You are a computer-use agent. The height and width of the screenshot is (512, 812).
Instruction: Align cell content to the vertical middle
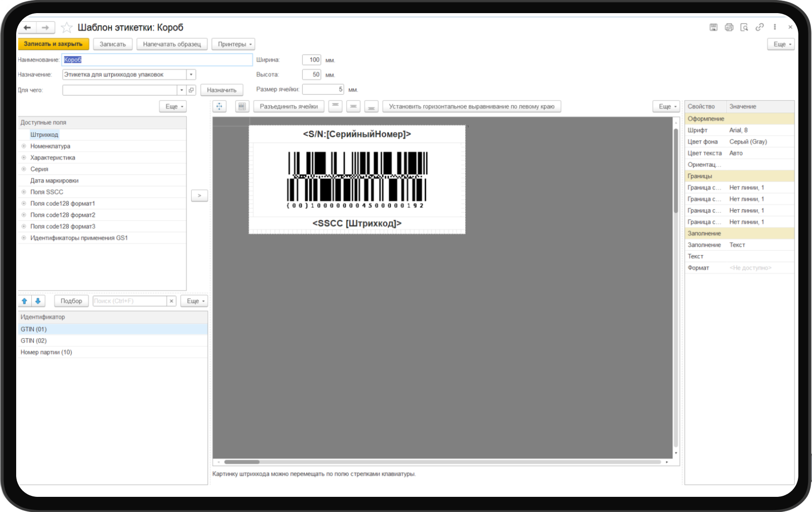(x=353, y=107)
